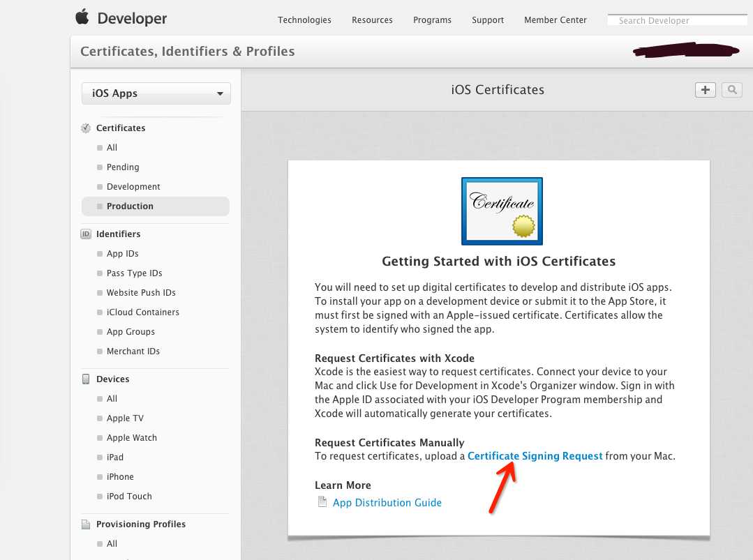Click the plus add certificate button
The height and width of the screenshot is (560, 753).
[705, 90]
